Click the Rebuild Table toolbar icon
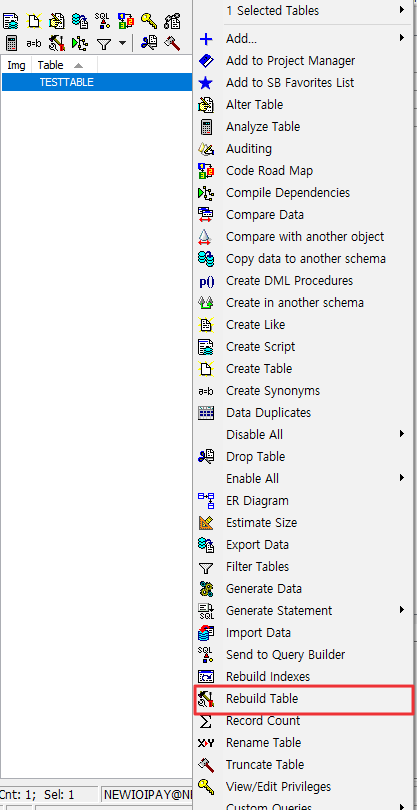The height and width of the screenshot is (810, 417). tap(56, 43)
